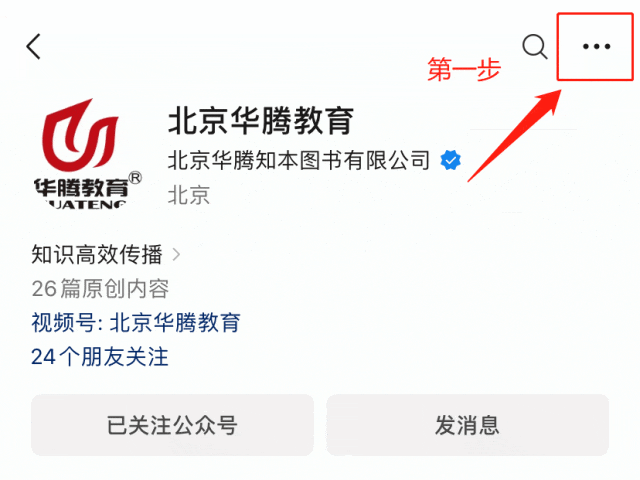Select the 北京华腾教育 account title
The height and width of the screenshot is (480, 640).
[261, 121]
